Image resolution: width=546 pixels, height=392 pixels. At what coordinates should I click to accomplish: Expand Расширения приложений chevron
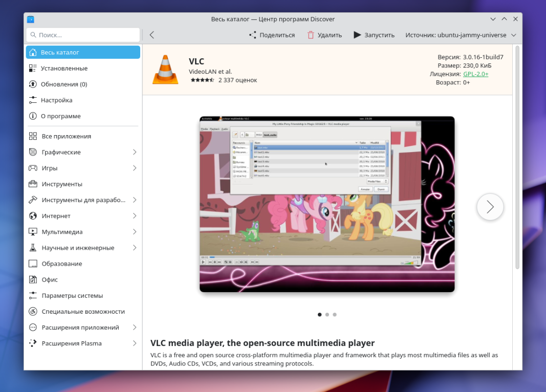click(x=135, y=327)
